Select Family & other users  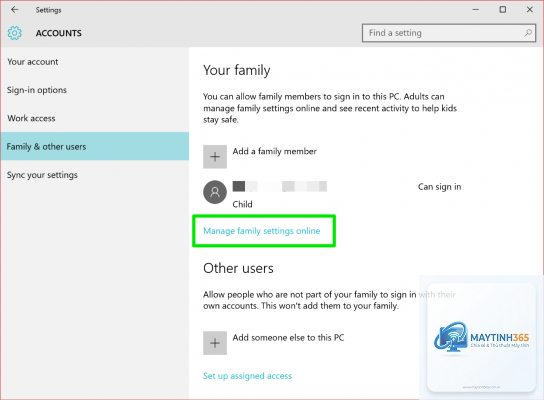tap(95, 146)
